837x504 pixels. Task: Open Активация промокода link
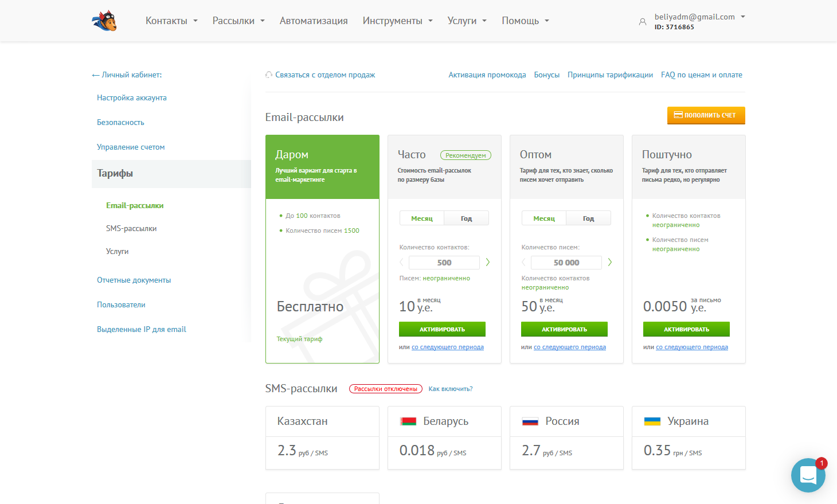(487, 75)
